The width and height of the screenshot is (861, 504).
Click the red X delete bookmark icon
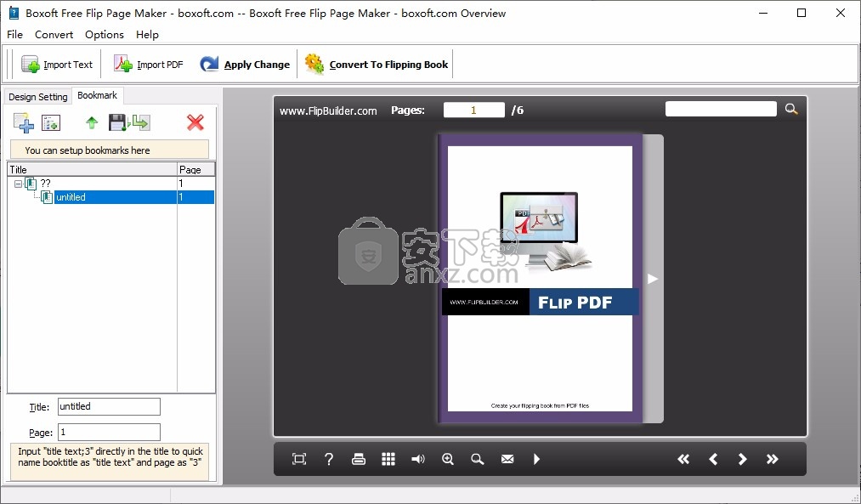click(195, 122)
